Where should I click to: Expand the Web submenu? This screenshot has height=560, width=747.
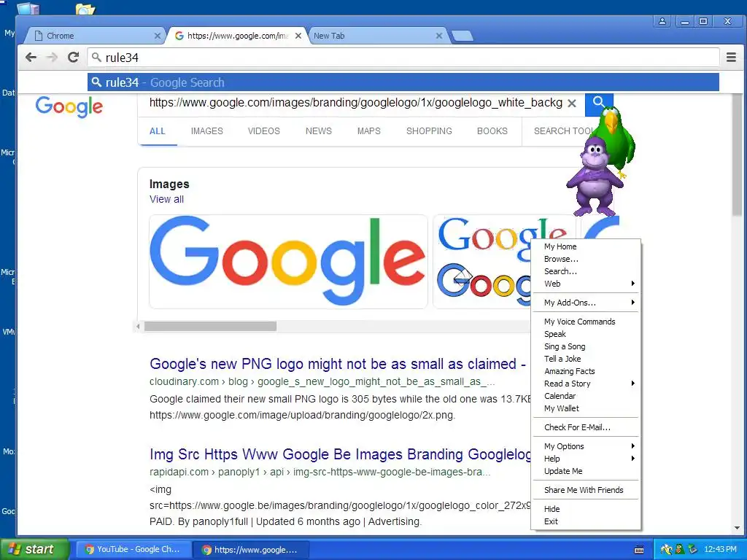585,284
